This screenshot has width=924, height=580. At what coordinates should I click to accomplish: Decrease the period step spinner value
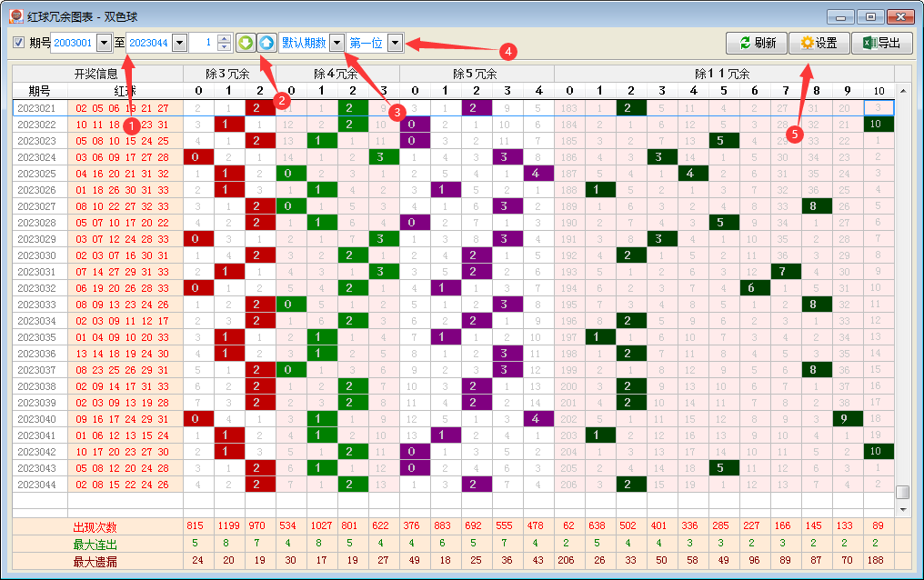click(225, 47)
